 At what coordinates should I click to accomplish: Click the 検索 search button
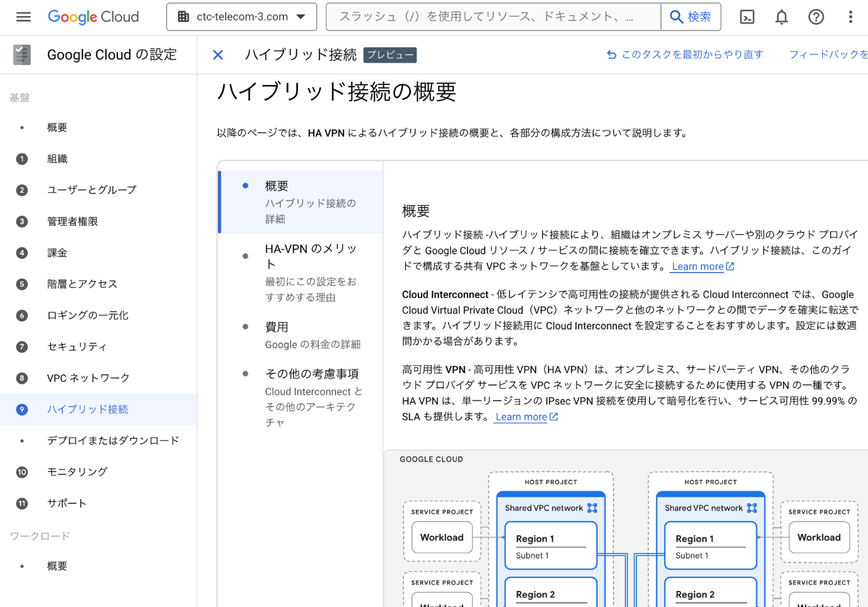pos(691,17)
